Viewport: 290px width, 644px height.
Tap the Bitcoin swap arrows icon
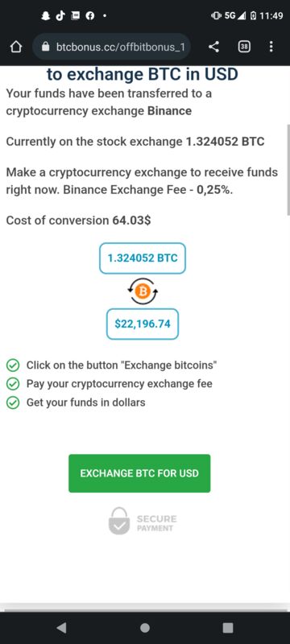click(x=143, y=291)
